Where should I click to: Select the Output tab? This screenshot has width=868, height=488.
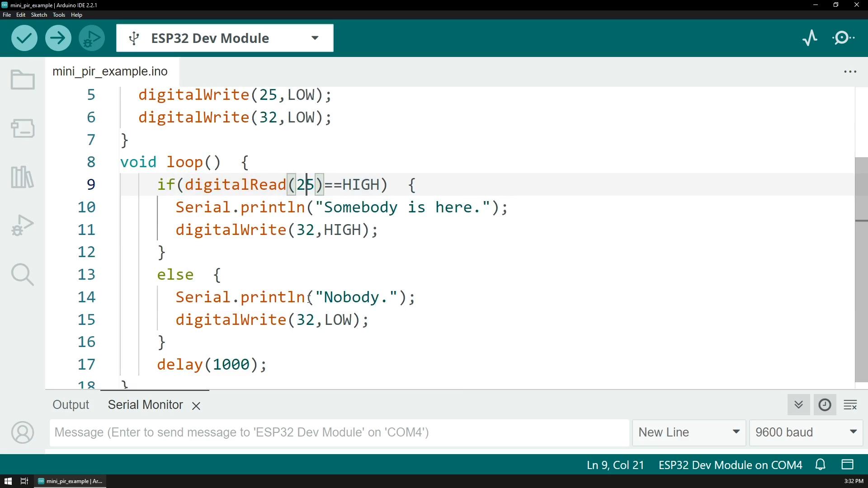click(71, 404)
